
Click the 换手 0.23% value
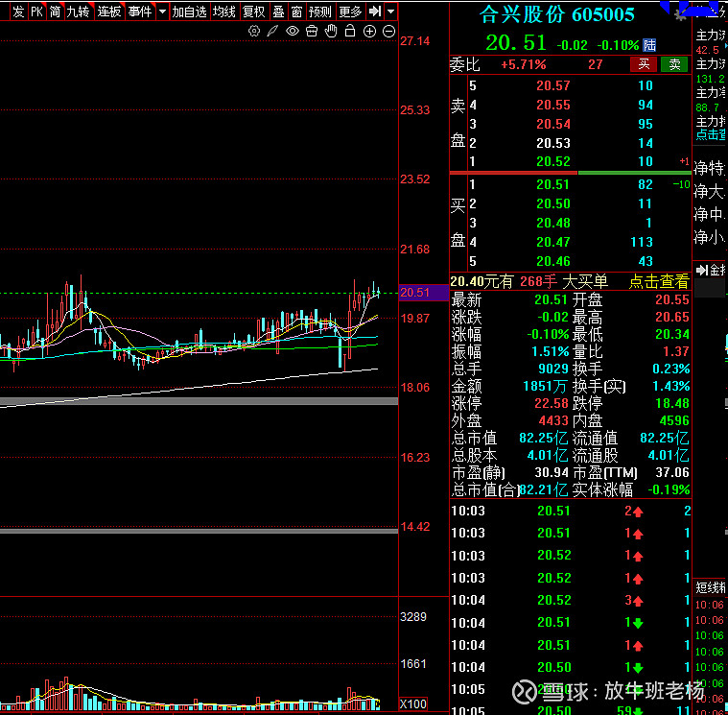click(670, 369)
